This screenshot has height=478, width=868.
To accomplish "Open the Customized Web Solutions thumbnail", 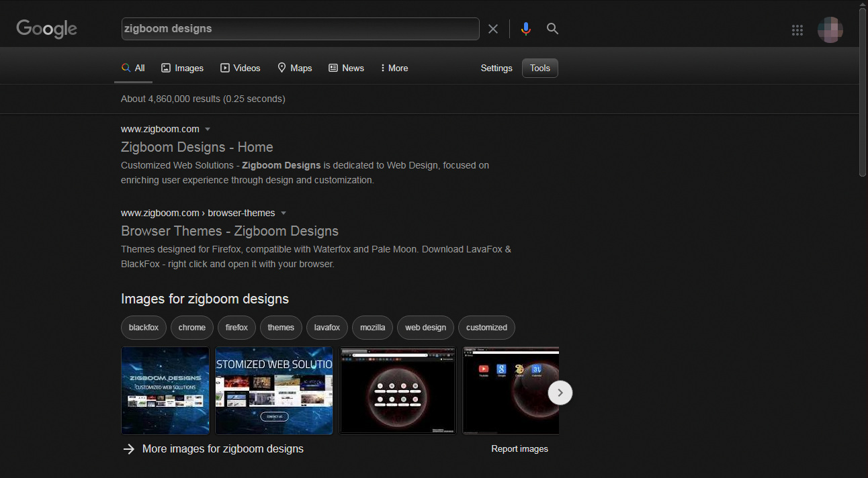I will click(274, 391).
